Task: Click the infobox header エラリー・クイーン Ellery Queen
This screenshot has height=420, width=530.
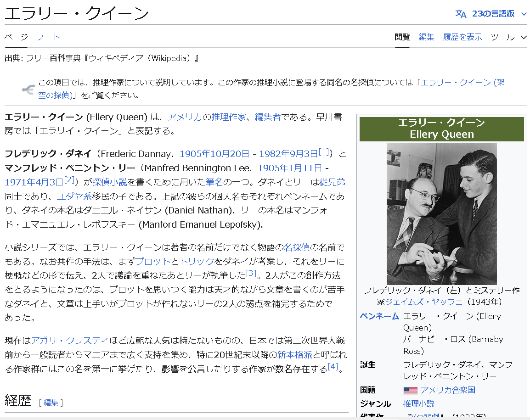Action: (x=441, y=129)
